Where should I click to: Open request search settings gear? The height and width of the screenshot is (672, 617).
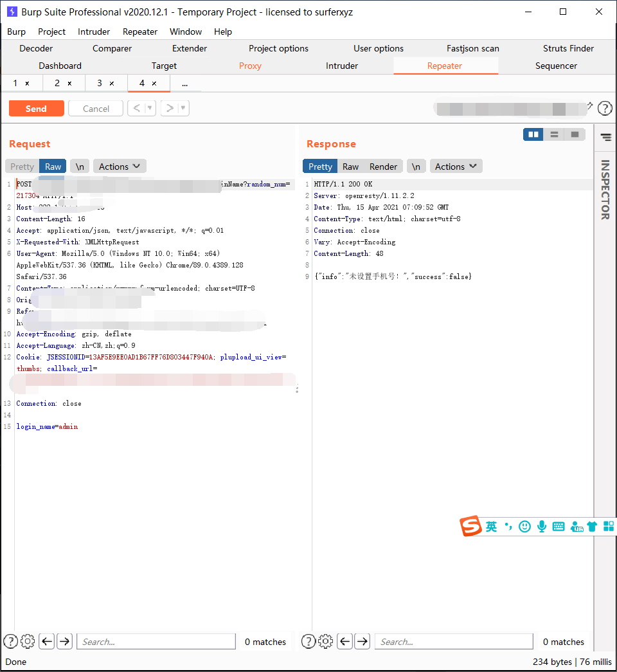28,641
